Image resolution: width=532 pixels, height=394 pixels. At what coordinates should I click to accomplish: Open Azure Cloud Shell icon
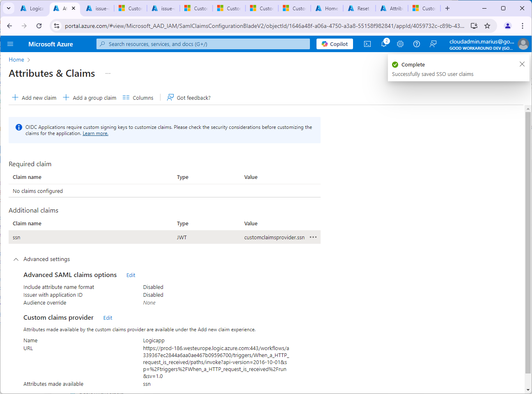coord(367,44)
